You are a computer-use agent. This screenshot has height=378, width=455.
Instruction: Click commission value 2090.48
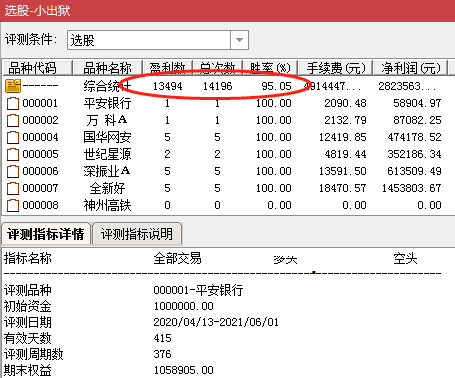[x=345, y=103]
